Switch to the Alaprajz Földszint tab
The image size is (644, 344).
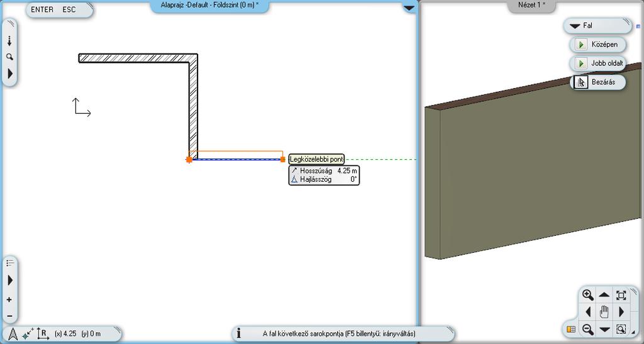[x=209, y=5]
